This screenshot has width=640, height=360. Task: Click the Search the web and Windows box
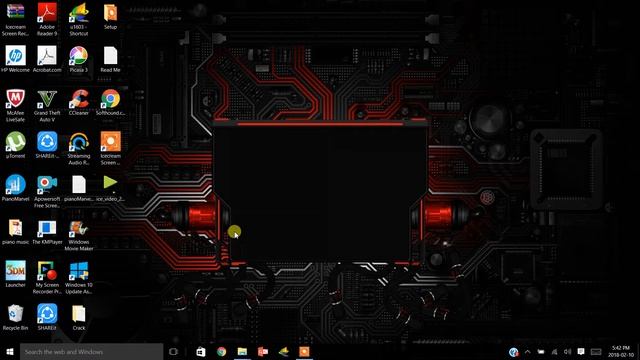point(91,351)
